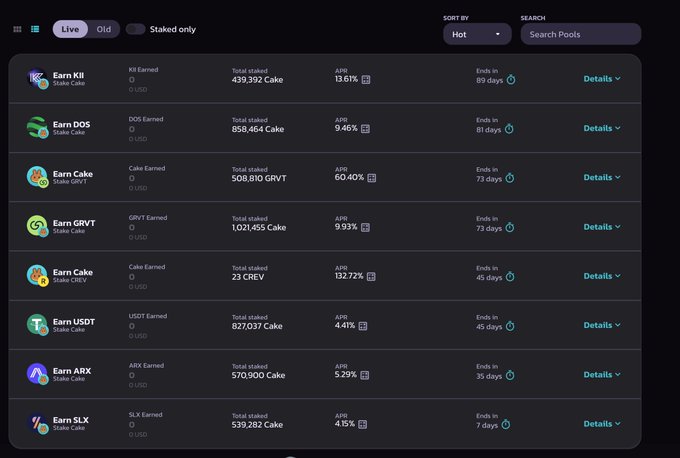Image resolution: width=680 pixels, height=458 pixels.
Task: Select the Live pools tab
Action: click(70, 29)
